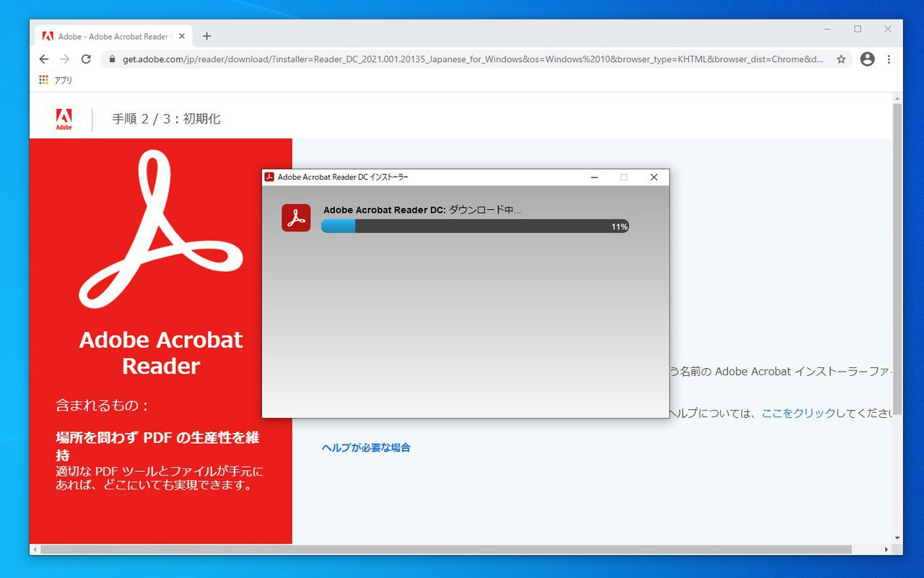
Task: Open a new Chrome tab
Action: [x=206, y=36]
